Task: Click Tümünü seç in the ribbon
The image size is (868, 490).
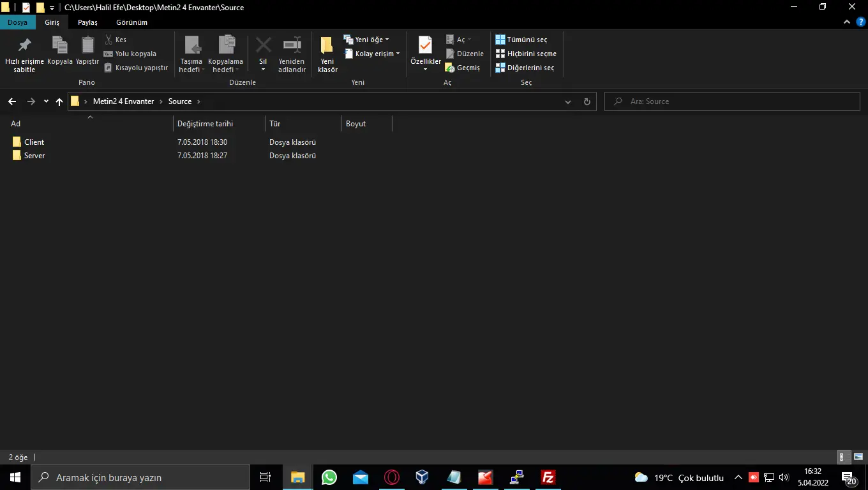Action: click(x=521, y=40)
